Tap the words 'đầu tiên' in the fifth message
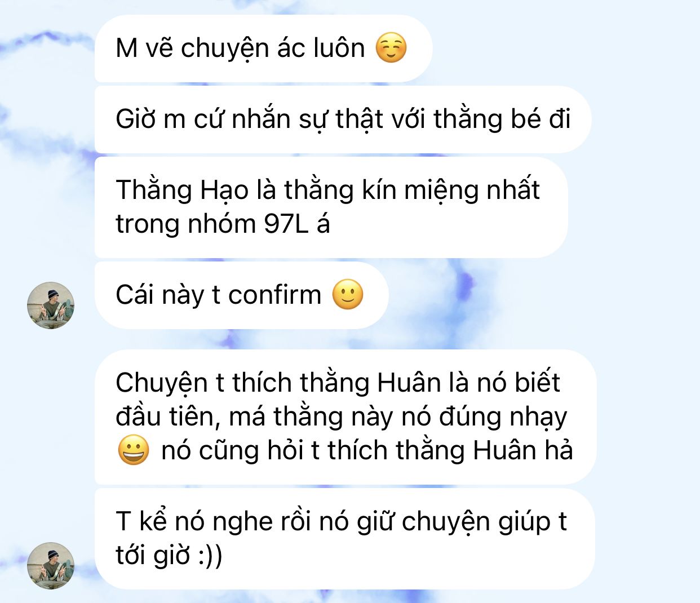700x603 pixels. [165, 417]
